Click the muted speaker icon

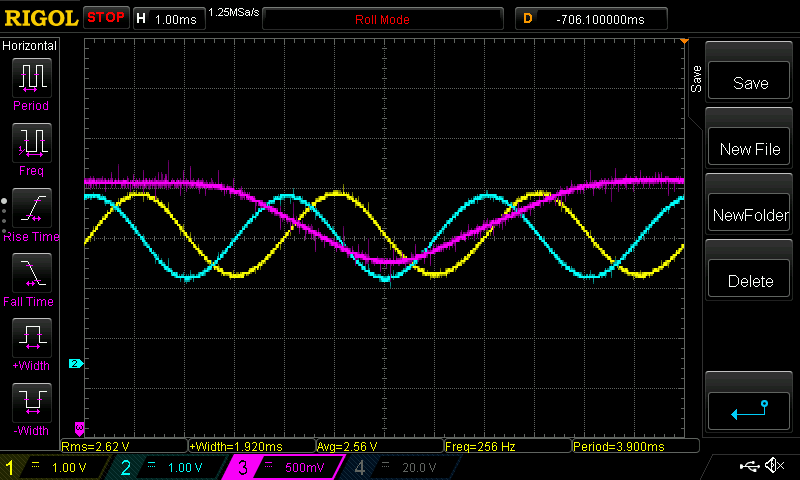click(774, 465)
